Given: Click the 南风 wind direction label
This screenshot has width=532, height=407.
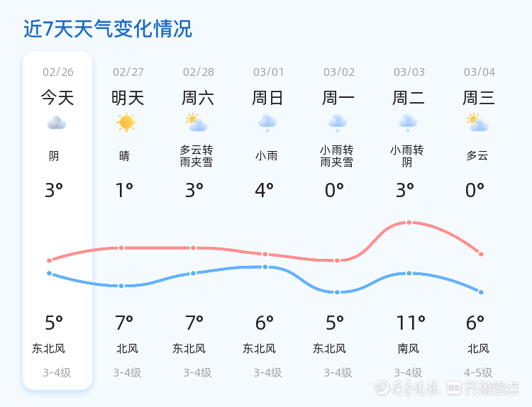Looking at the screenshot, I should pyautogui.click(x=409, y=349).
